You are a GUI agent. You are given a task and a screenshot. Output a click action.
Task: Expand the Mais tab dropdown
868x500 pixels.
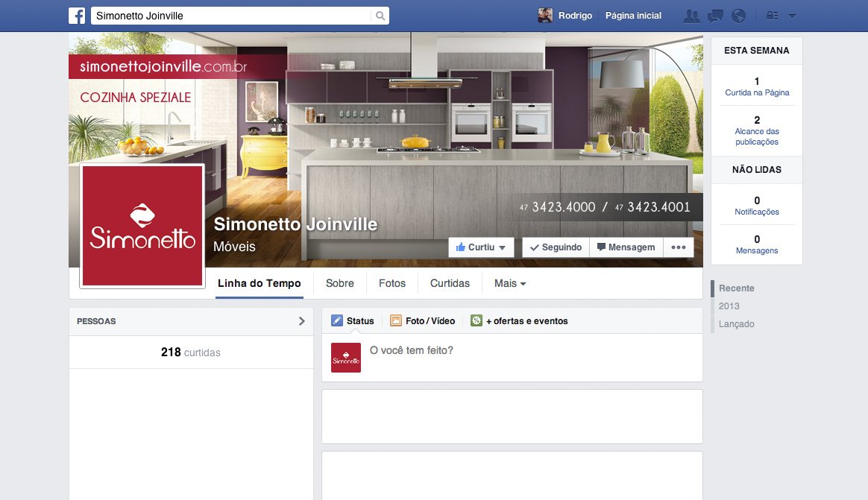click(x=510, y=283)
